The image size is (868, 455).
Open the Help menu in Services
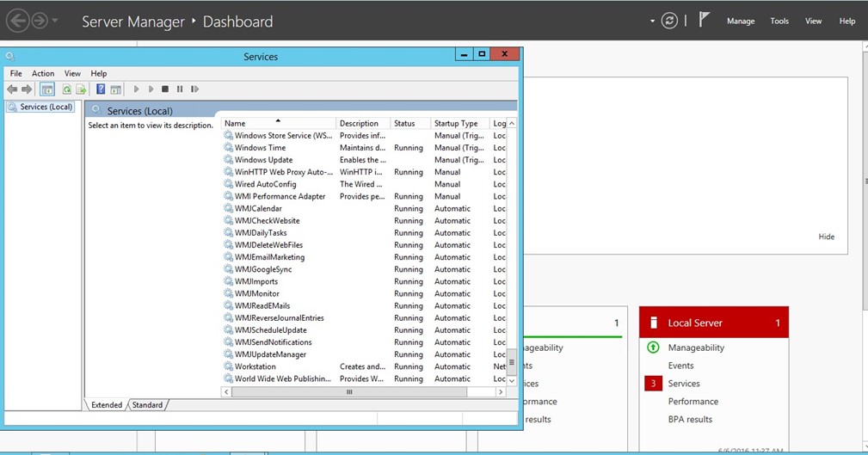click(x=99, y=73)
